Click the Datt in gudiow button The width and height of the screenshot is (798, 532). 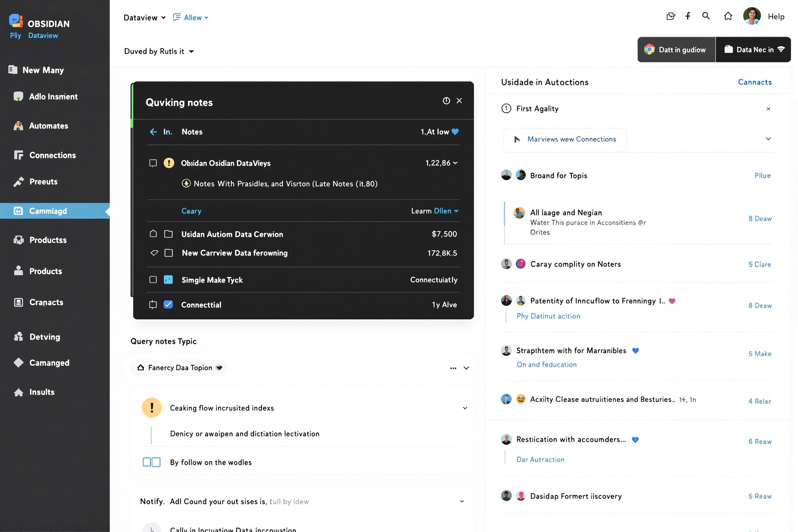[x=676, y=50]
